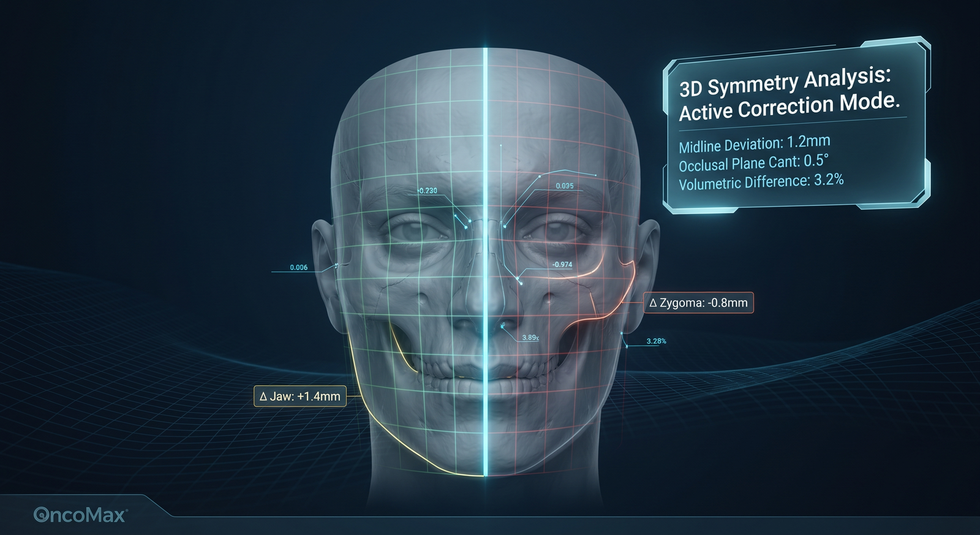Click the 0.006 measurement near ear
980x535 pixels.
299,268
